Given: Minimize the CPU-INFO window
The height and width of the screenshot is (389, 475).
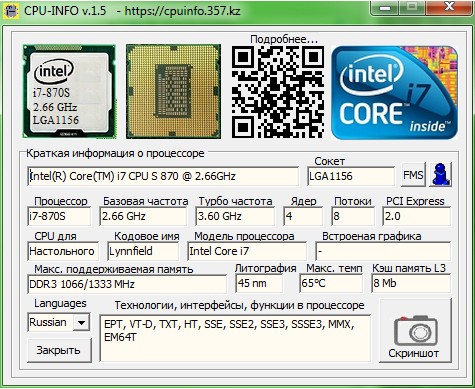Looking at the screenshot, I should (384, 8).
